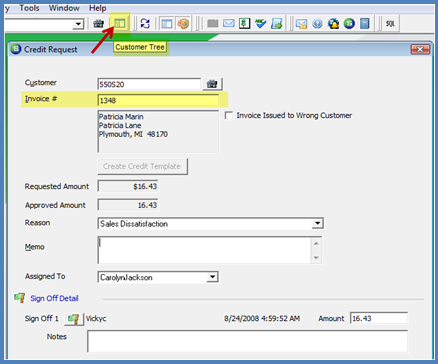438x364 pixels.
Task: Click the Sign Off 1 flag button
Action: (74, 319)
